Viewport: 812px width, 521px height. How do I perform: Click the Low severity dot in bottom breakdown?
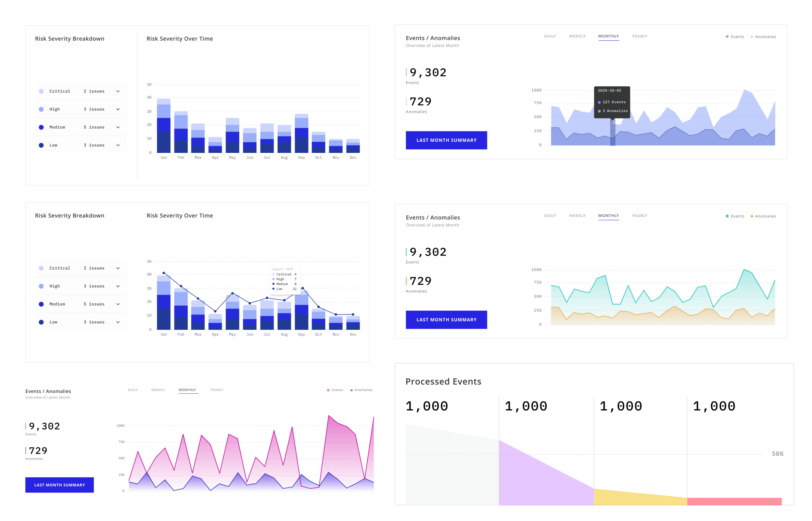[x=41, y=322]
